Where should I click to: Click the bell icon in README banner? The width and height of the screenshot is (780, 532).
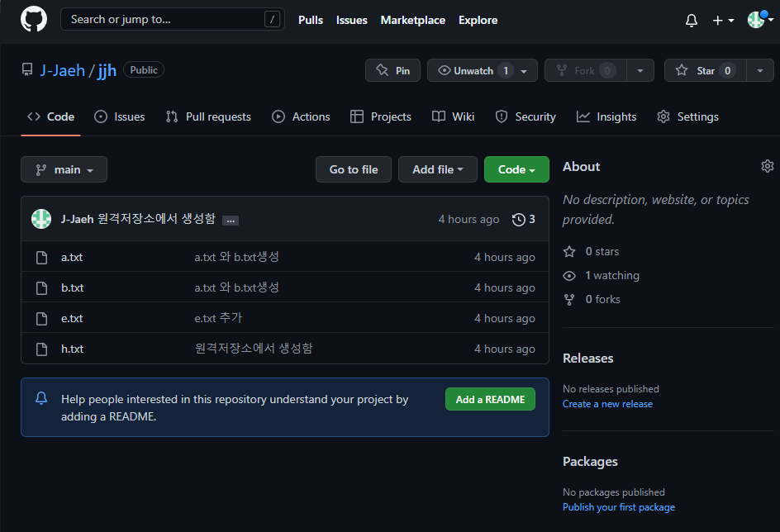pos(41,397)
